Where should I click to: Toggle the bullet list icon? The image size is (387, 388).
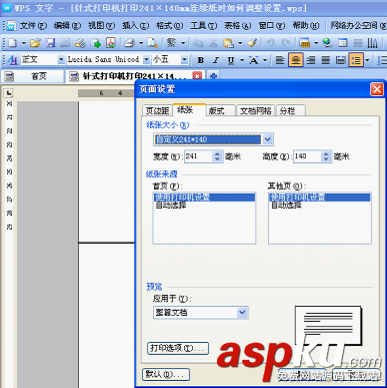(356, 60)
